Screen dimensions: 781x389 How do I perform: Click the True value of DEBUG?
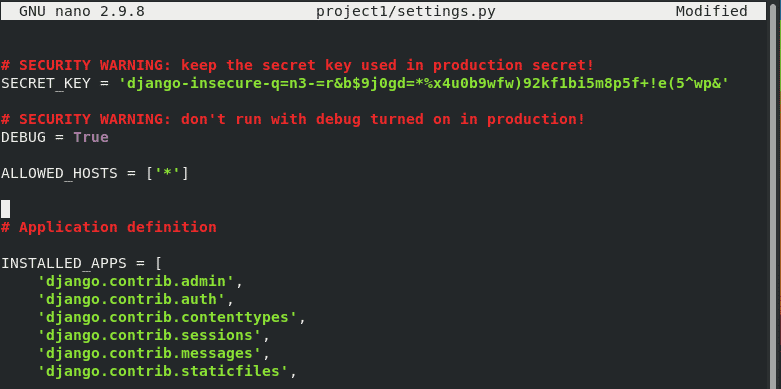click(x=91, y=137)
